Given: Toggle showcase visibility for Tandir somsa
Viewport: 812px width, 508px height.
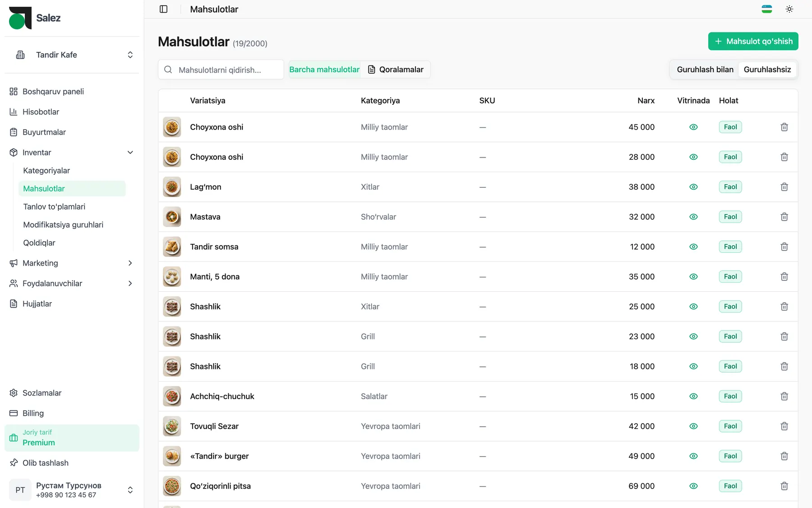Looking at the screenshot, I should click(x=694, y=247).
